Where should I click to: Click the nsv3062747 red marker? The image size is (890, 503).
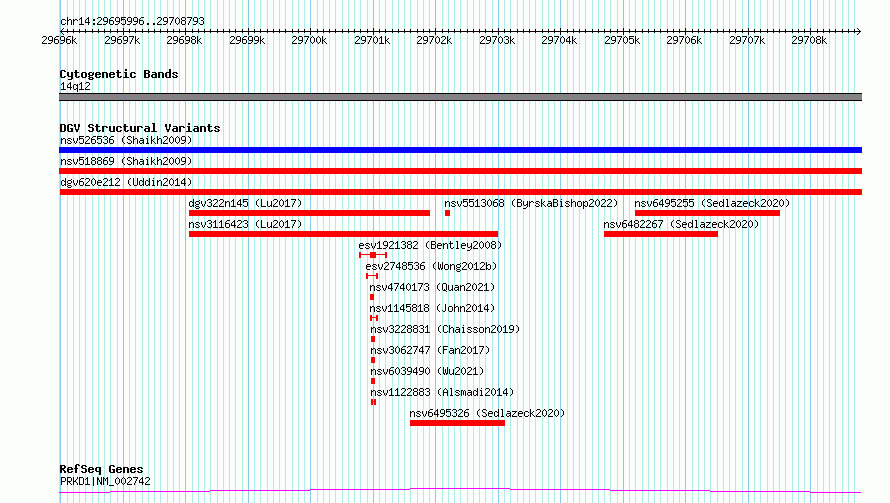pyautogui.click(x=373, y=360)
